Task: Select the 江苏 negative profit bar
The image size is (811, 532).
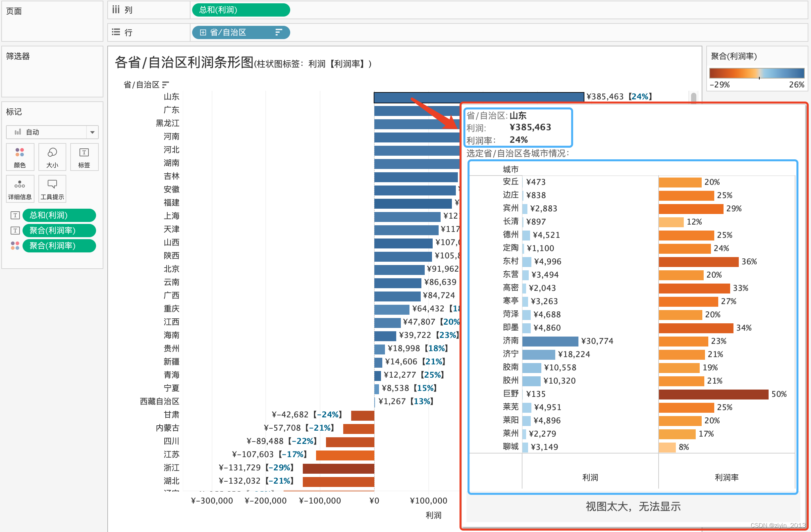Action: click(x=345, y=455)
